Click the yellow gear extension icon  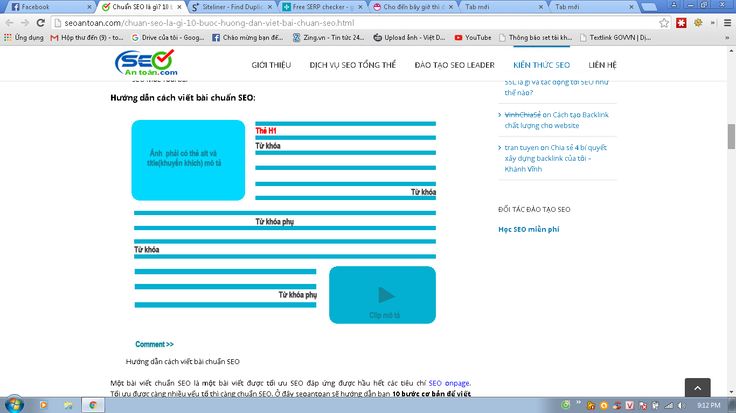[x=698, y=23]
